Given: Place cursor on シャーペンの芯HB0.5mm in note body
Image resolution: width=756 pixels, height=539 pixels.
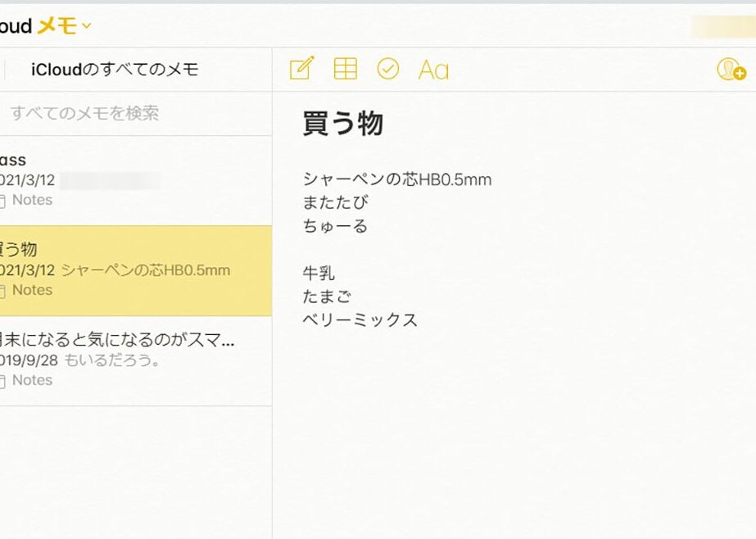Looking at the screenshot, I should [x=396, y=179].
